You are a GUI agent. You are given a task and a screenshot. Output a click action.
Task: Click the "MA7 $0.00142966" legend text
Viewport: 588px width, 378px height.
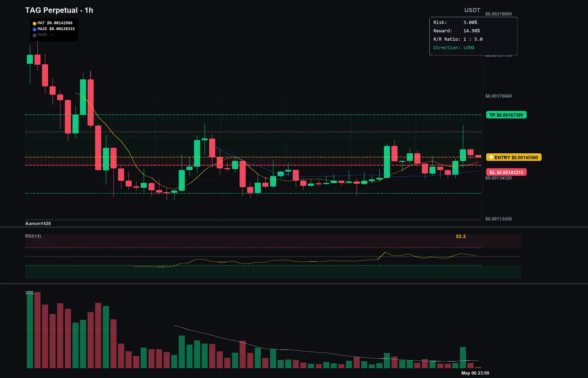[55, 23]
